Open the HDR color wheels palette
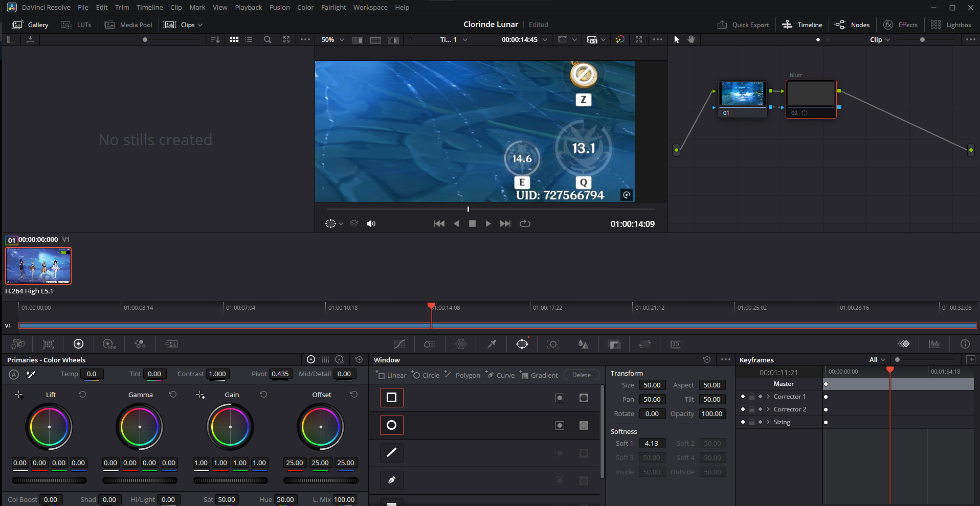This screenshot has width=980, height=506. [109, 344]
